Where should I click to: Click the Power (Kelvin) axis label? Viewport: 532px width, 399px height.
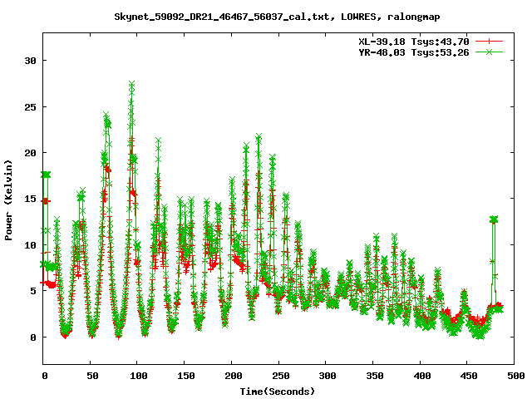8,200
